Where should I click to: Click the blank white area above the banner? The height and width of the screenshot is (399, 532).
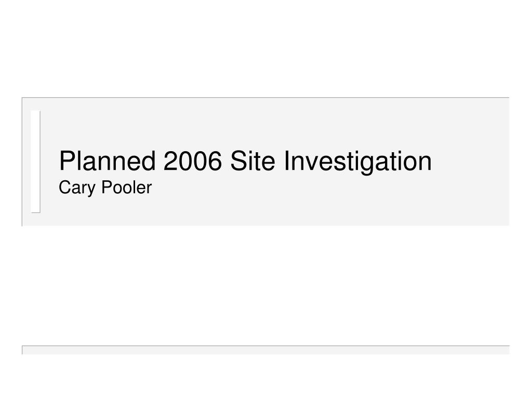point(266,48)
